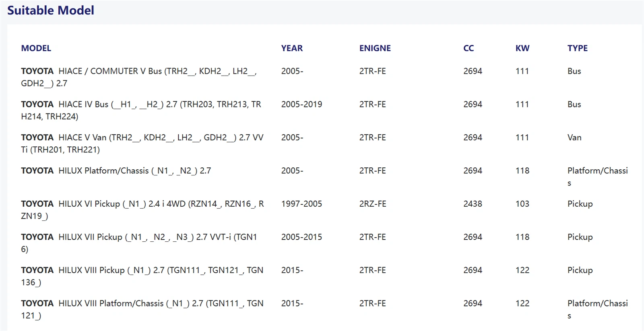
Task: Click the CC column header
Action: click(469, 48)
